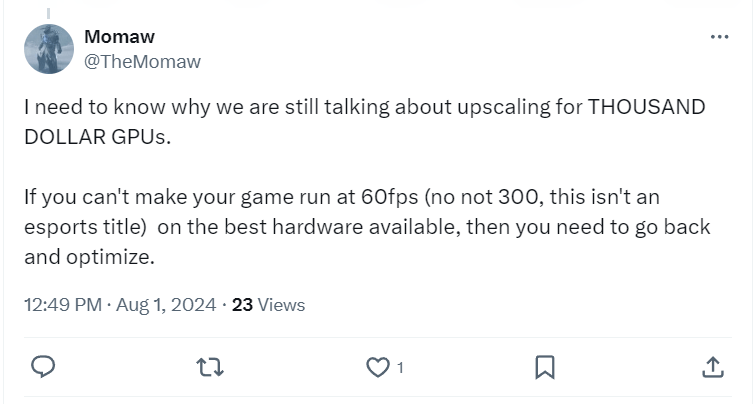The image size is (753, 404).
Task: Click the Aug 1, 2024 date
Action: coord(166,305)
